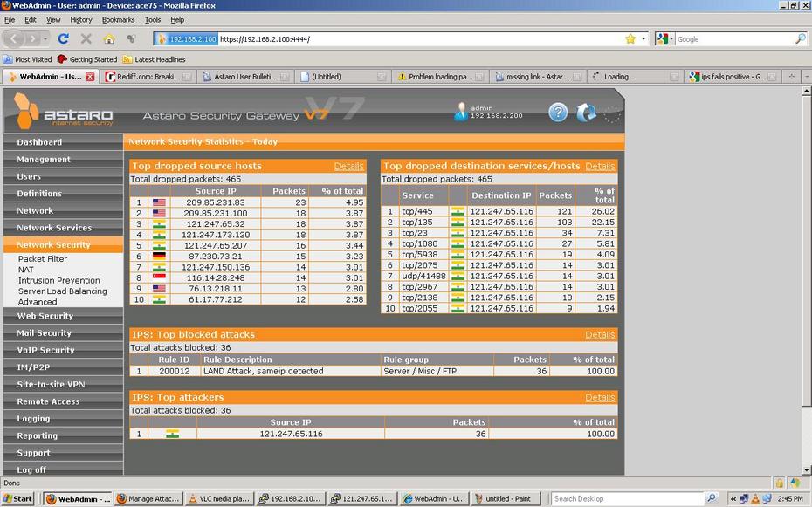Click the LAND Attack rule description cell
Screen dimensions: 812x507
(290, 371)
